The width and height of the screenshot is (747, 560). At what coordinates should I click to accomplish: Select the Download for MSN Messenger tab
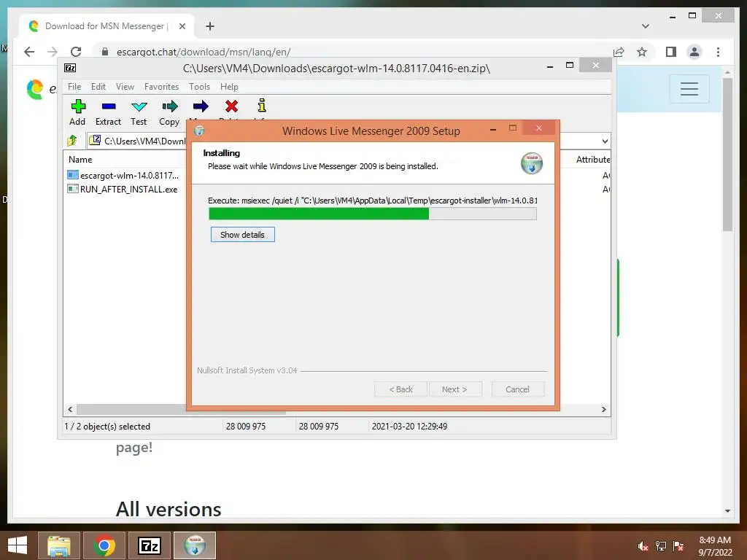pyautogui.click(x=107, y=26)
